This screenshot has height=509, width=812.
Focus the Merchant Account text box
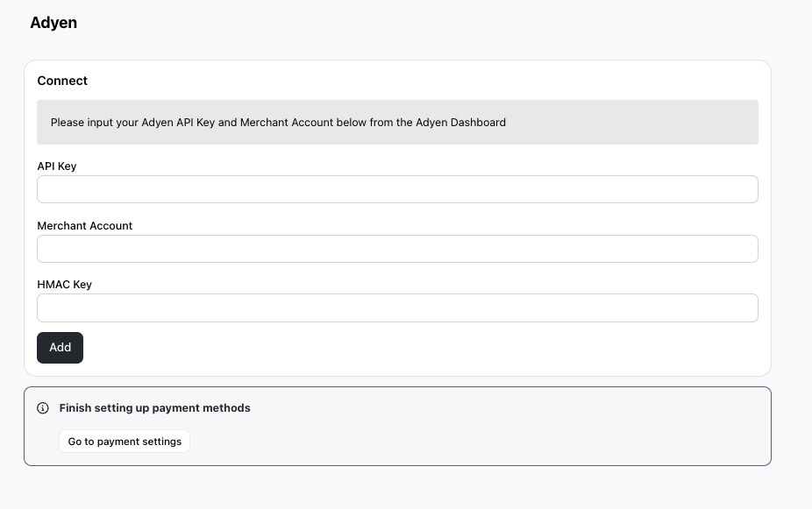397,249
